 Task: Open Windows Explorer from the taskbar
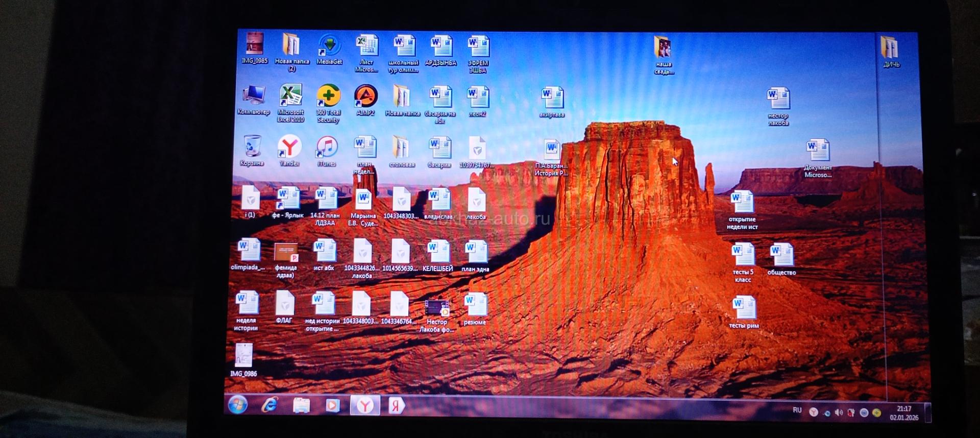click(x=301, y=406)
